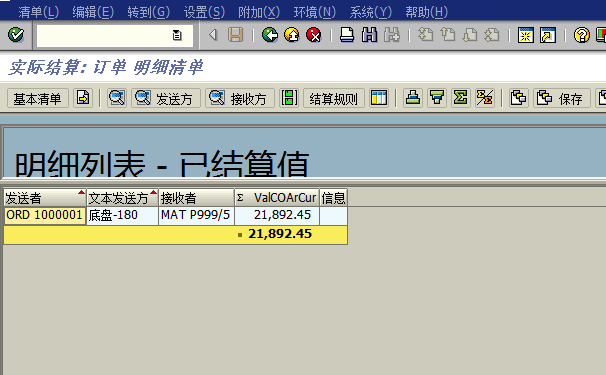
Task: Click the sort ascending icon
Action: pyautogui.click(x=413, y=98)
